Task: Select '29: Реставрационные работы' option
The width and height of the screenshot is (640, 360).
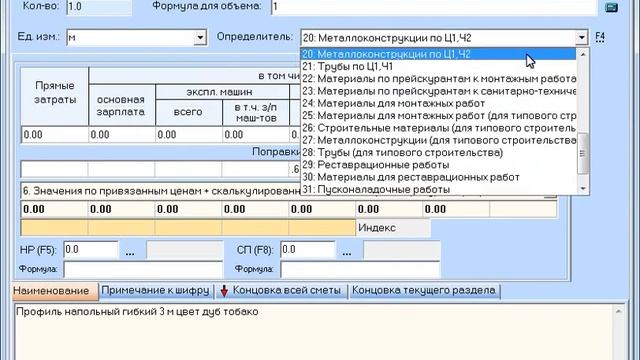Action: [438, 164]
